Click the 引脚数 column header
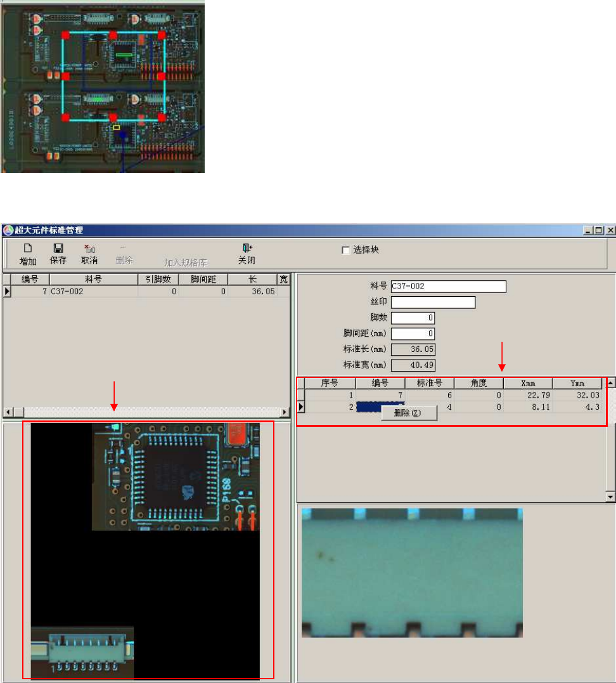The height and width of the screenshot is (683, 616). 158,279
